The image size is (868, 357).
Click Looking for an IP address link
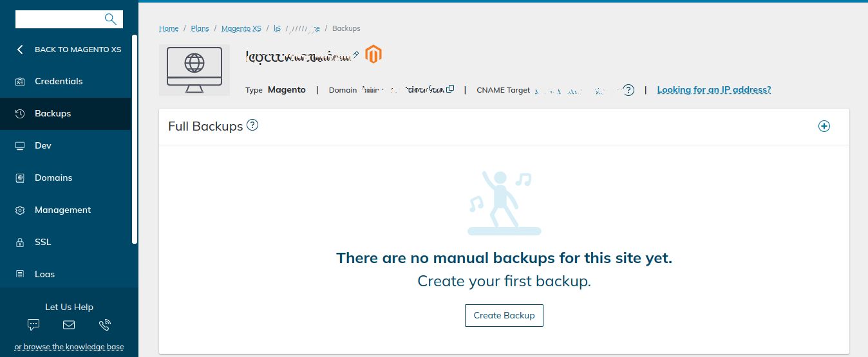point(714,89)
